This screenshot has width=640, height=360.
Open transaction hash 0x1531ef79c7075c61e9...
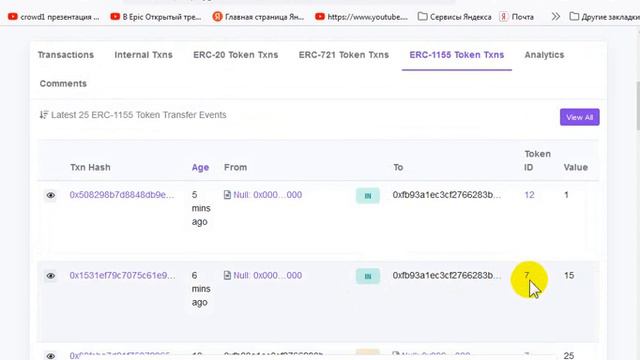click(122, 276)
